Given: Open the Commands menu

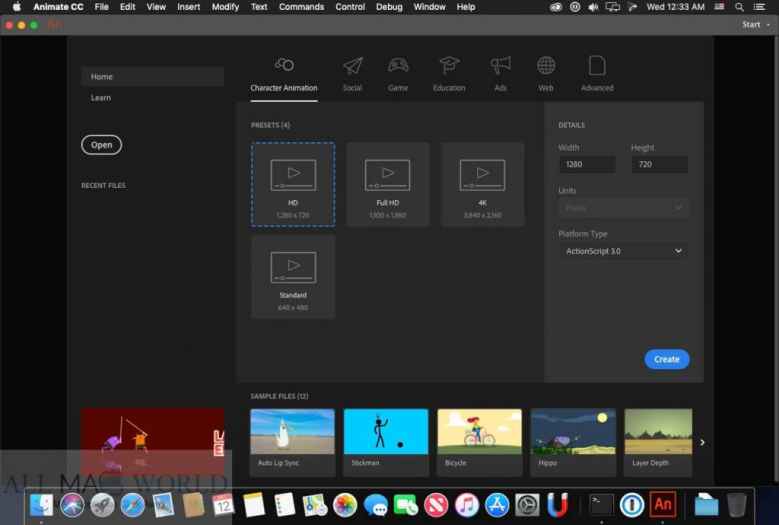Looking at the screenshot, I should [301, 7].
